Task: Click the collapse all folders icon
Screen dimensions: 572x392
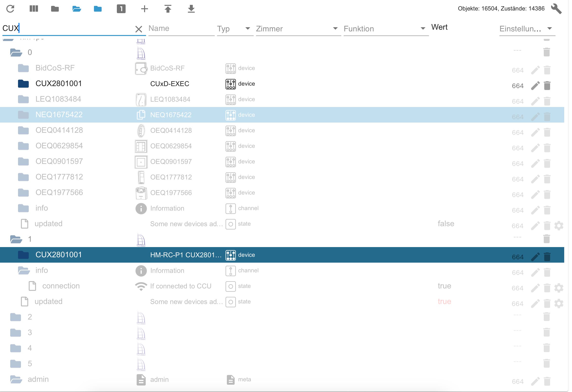Action: [55, 9]
